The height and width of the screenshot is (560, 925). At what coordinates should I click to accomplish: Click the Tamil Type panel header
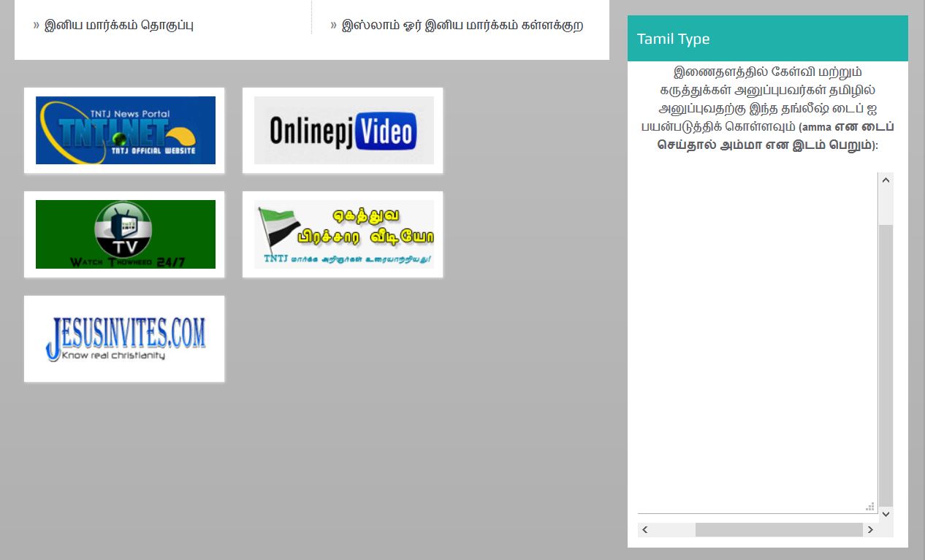point(768,39)
